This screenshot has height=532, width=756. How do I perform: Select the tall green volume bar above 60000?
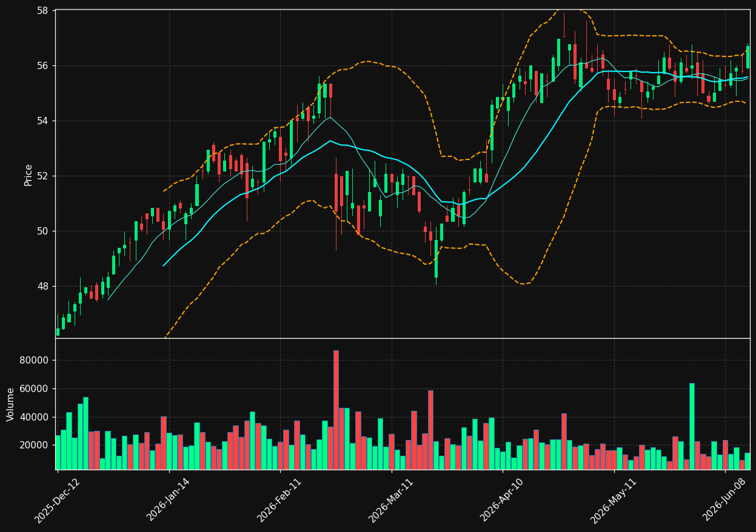[x=692, y=426]
